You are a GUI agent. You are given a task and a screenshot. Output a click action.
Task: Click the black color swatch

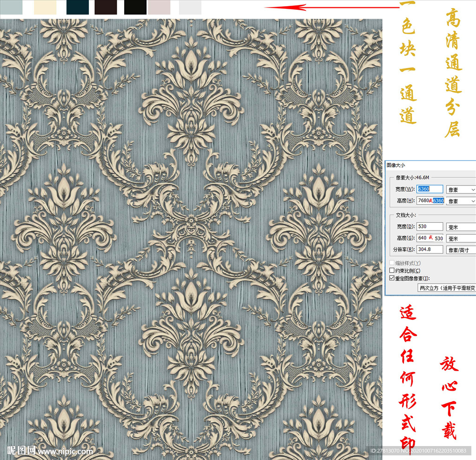(135, 7)
